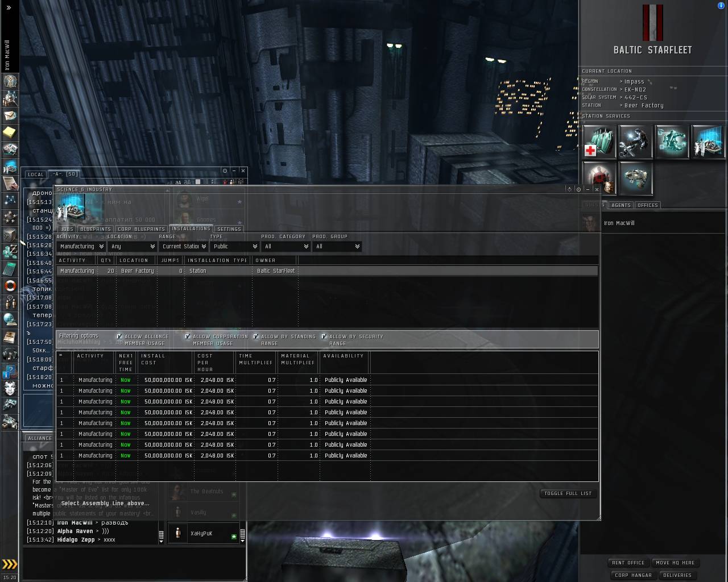Open the Activity dropdown set to Manufacturing
Screen dimensions: 728x582
click(x=81, y=247)
